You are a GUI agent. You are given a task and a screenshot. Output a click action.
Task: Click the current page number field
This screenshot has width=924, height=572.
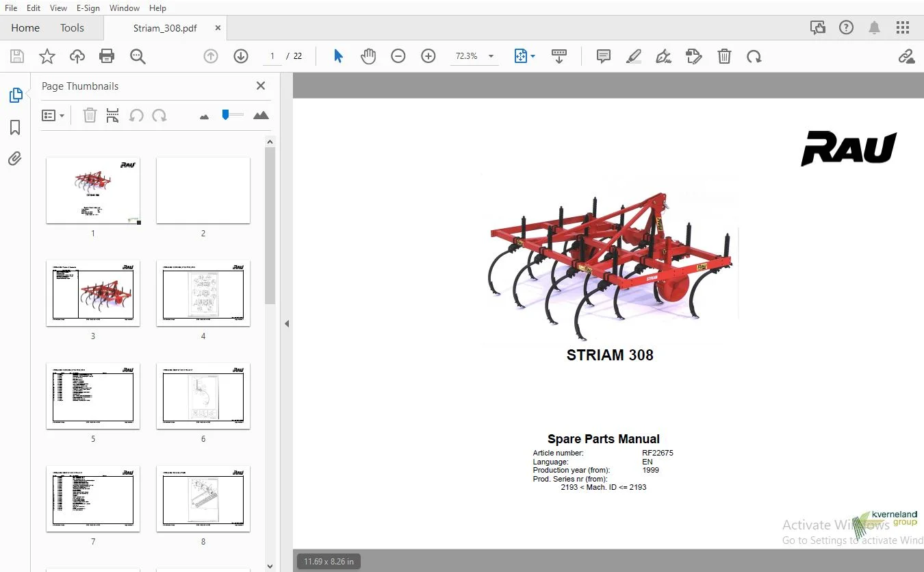272,56
